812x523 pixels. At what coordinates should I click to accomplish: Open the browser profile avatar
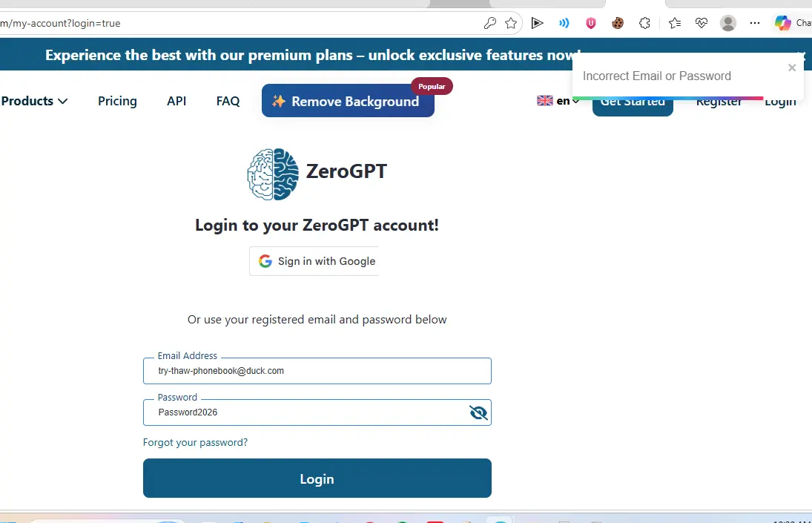coord(728,23)
